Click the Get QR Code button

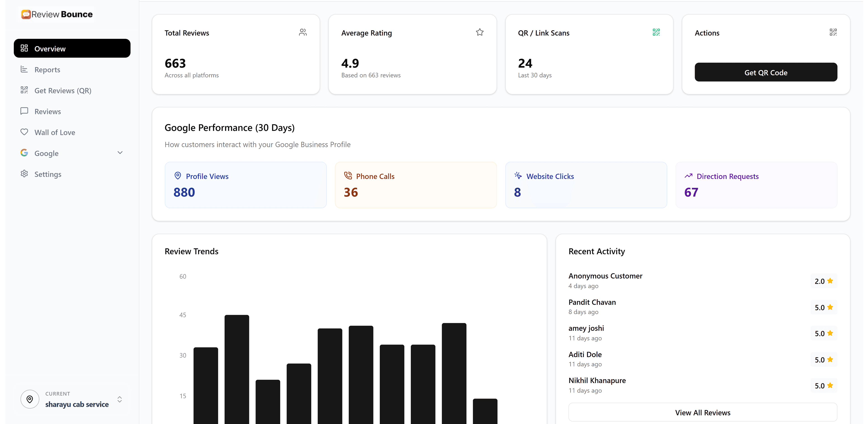point(766,72)
